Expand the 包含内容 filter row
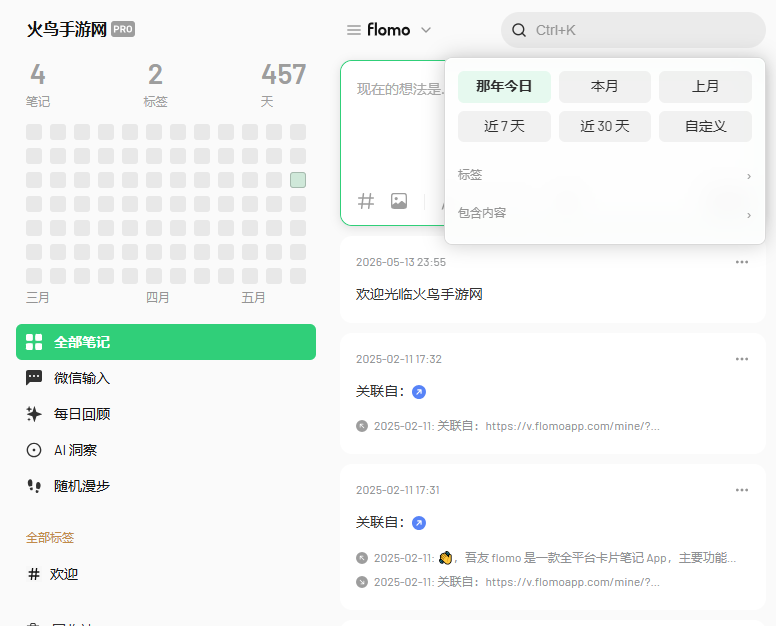 pos(604,213)
